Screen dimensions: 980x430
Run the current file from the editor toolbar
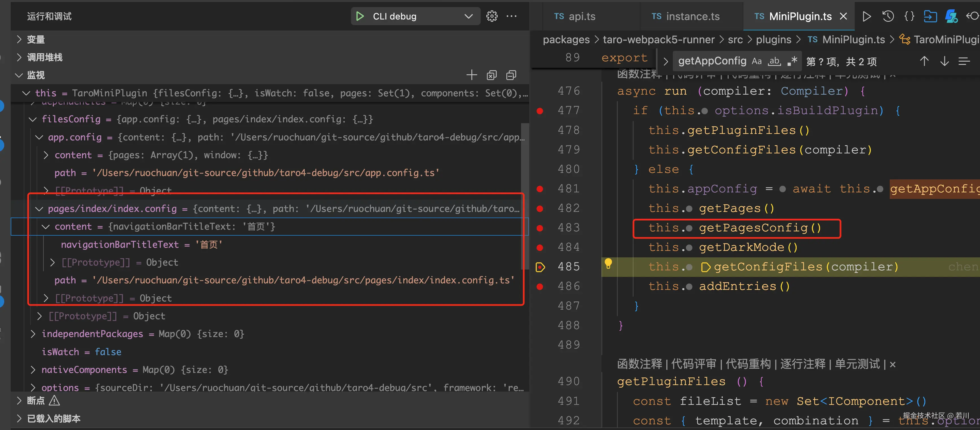(867, 16)
